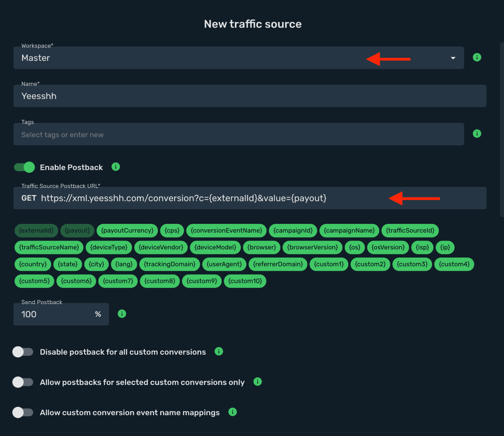Click the {ip} token

tap(445, 247)
